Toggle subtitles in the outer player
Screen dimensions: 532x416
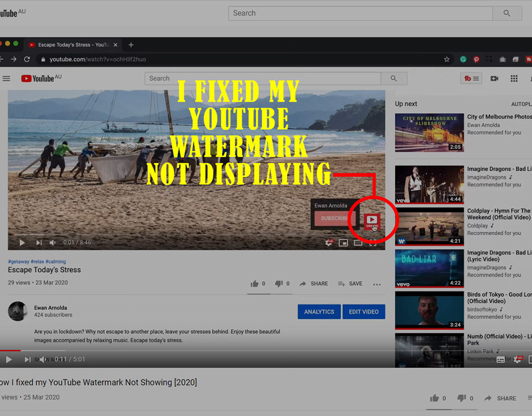pos(501,360)
